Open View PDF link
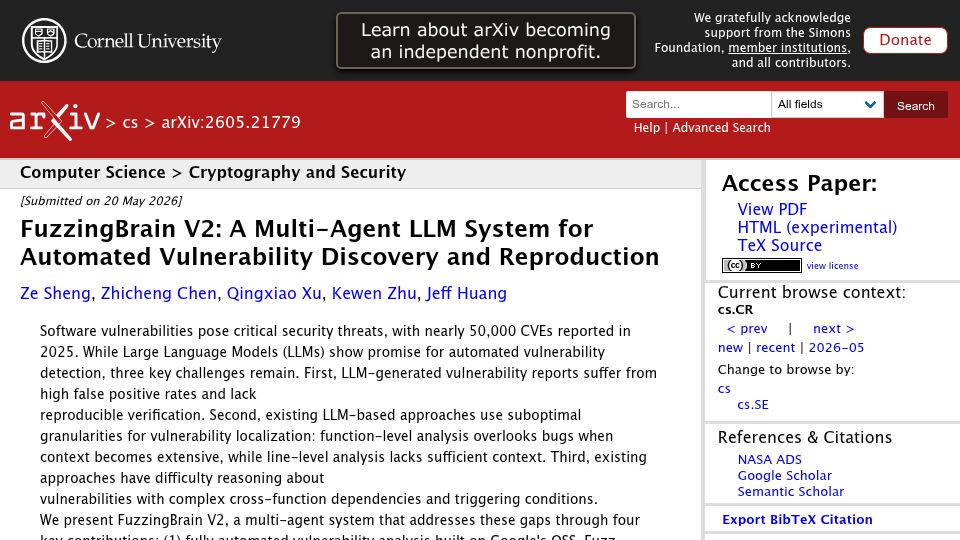Viewport: 960px width, 540px height. tap(772, 209)
